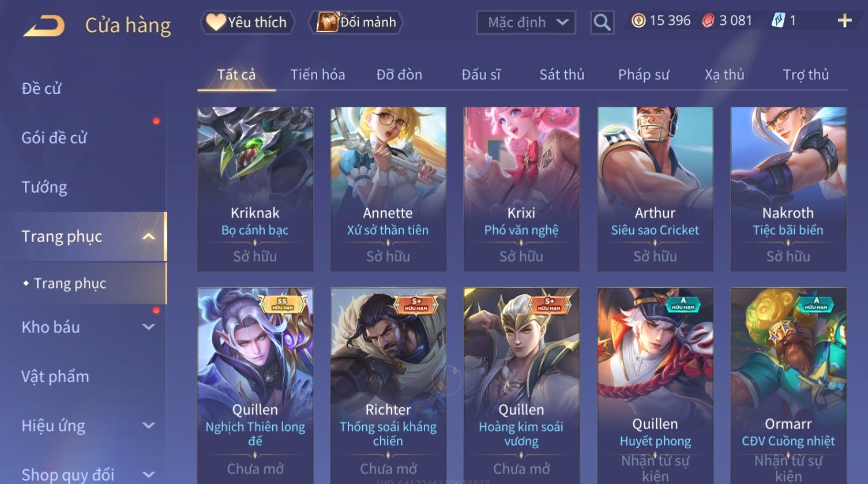
Task: Click the plus icon to add currency
Action: coord(844,21)
